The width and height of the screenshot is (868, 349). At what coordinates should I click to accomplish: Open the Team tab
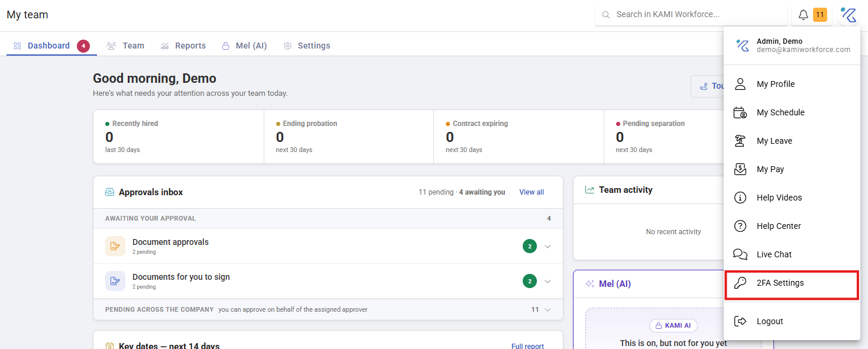coord(125,46)
